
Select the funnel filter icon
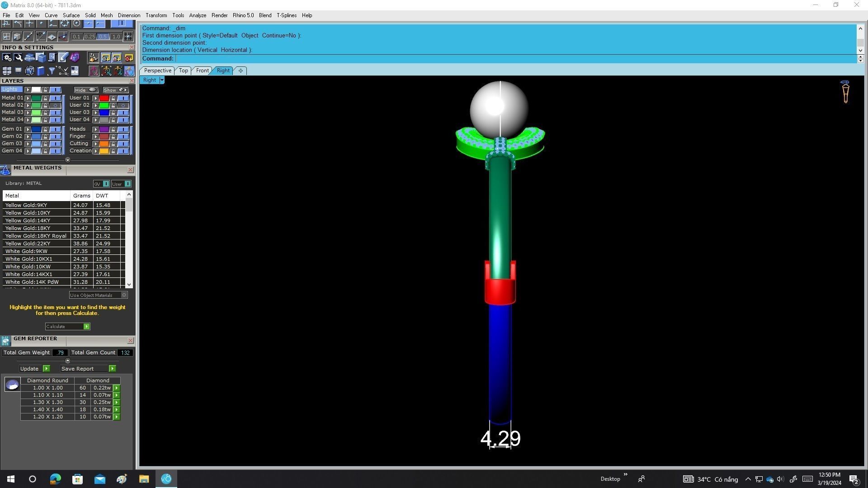pos(52,70)
